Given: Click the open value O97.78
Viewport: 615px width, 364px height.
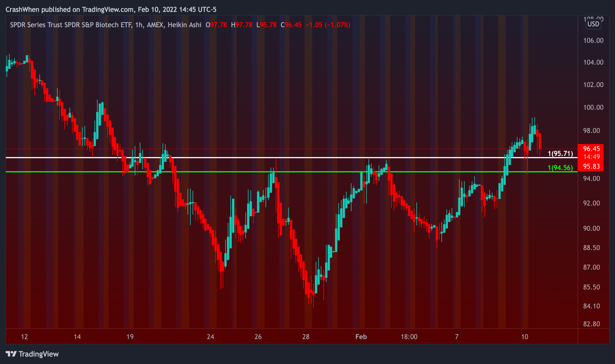Looking at the screenshot, I should (x=216, y=25).
